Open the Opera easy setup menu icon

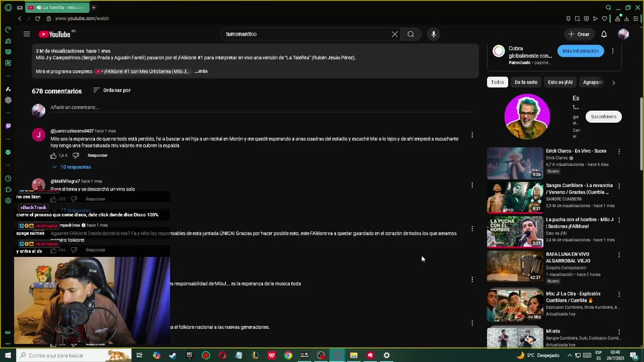pos(636,19)
